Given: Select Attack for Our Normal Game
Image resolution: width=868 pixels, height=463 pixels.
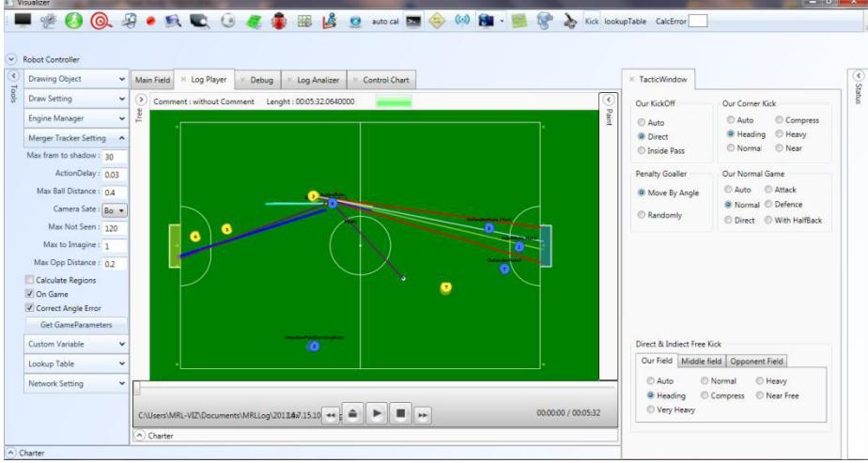Looking at the screenshot, I should click(x=768, y=190).
